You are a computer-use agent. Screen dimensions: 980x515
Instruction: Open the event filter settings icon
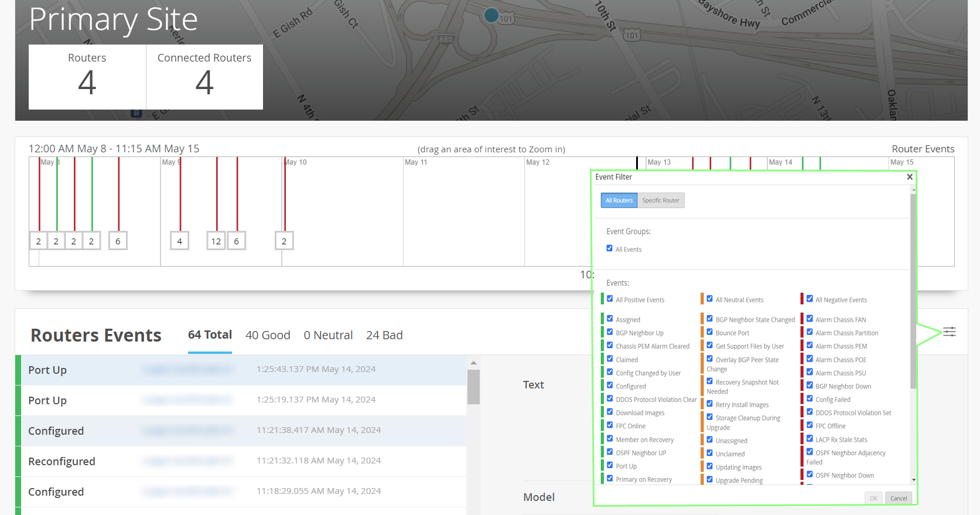[949, 332]
